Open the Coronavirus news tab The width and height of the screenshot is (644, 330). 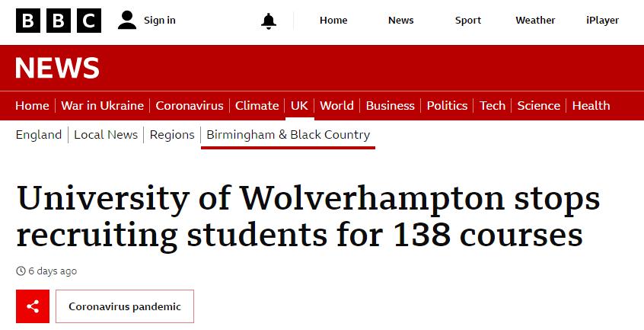(x=190, y=106)
